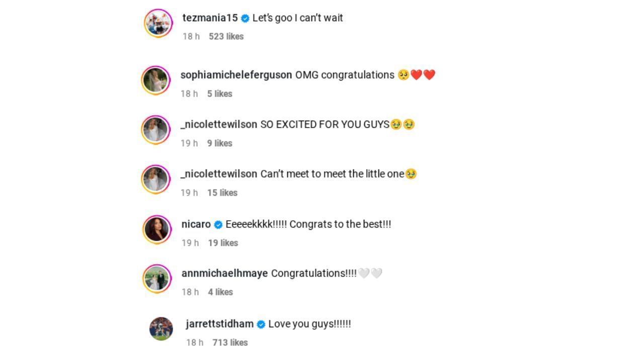
Task: Open jarrettstidham's profile picture
Action: click(161, 329)
